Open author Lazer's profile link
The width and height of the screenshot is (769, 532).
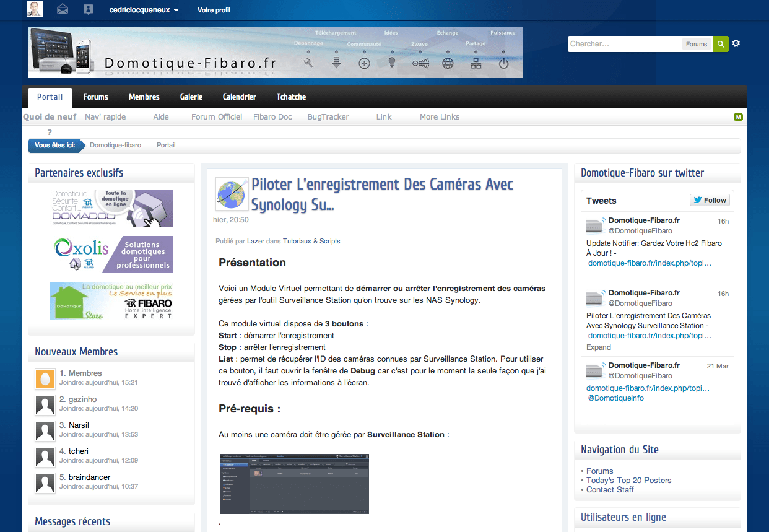tap(255, 241)
